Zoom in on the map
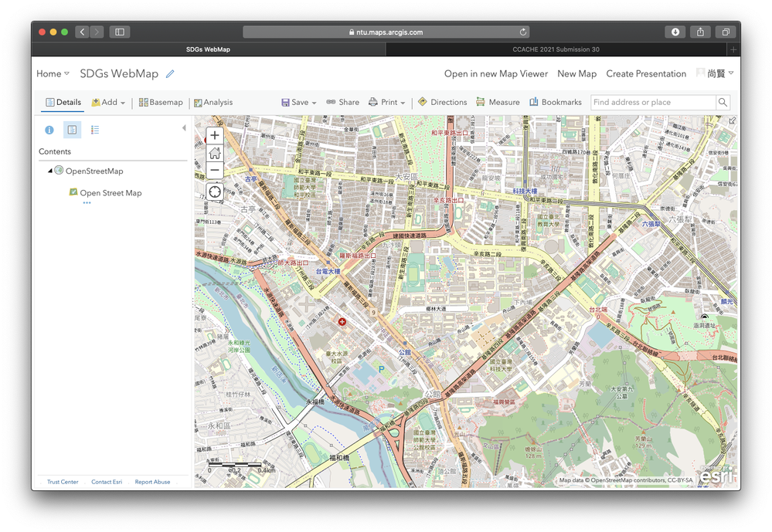This screenshot has width=772, height=532. [215, 135]
